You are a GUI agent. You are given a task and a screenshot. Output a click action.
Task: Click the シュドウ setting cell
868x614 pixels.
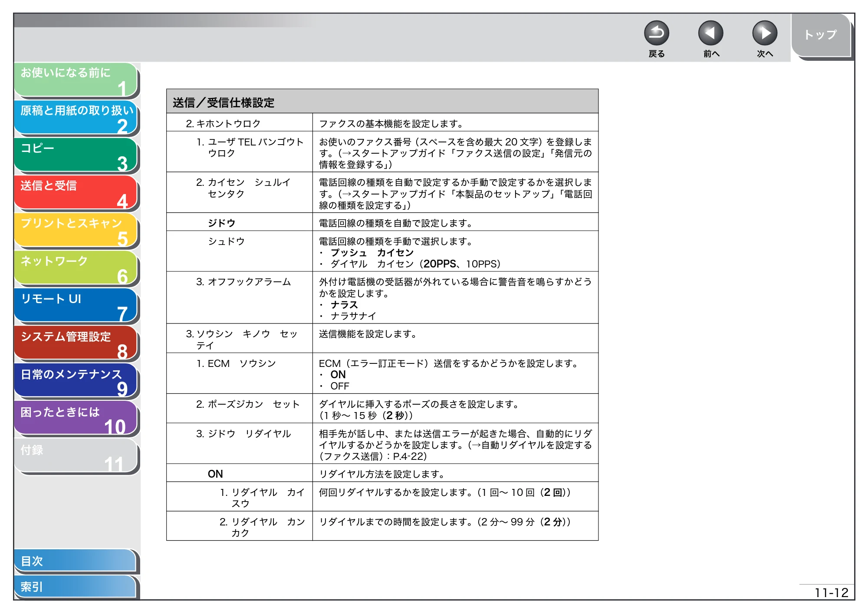tap(240, 251)
